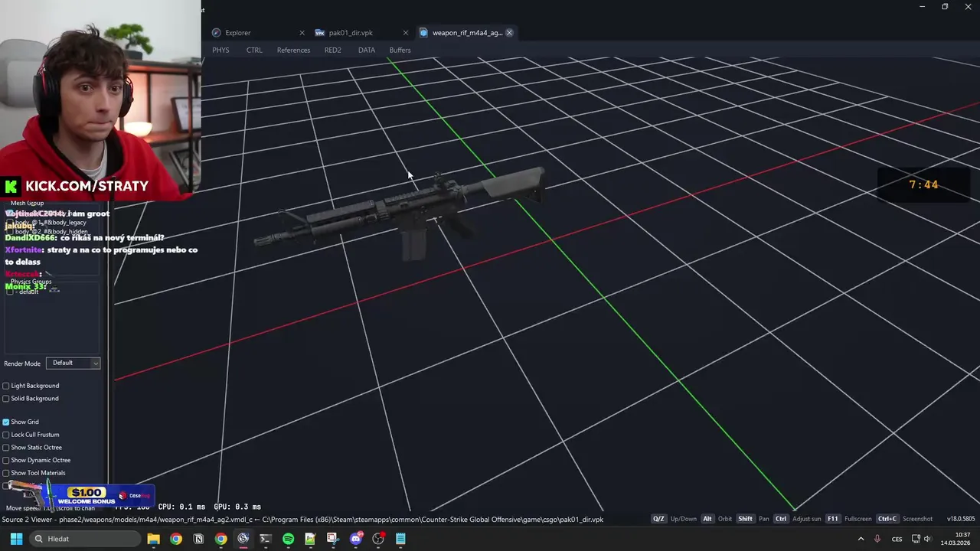The height and width of the screenshot is (551, 980).
Task: Open Discord from the taskbar
Action: (x=355, y=539)
